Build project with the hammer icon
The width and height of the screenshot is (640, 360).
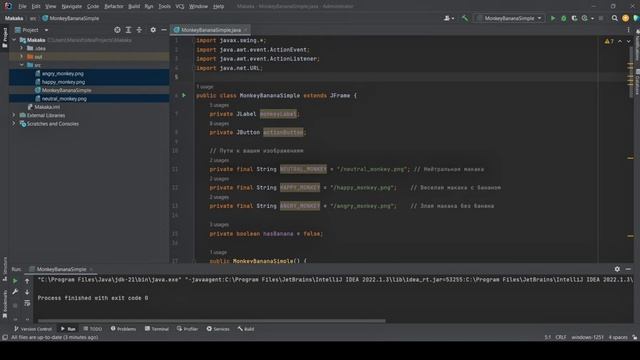(x=465, y=18)
